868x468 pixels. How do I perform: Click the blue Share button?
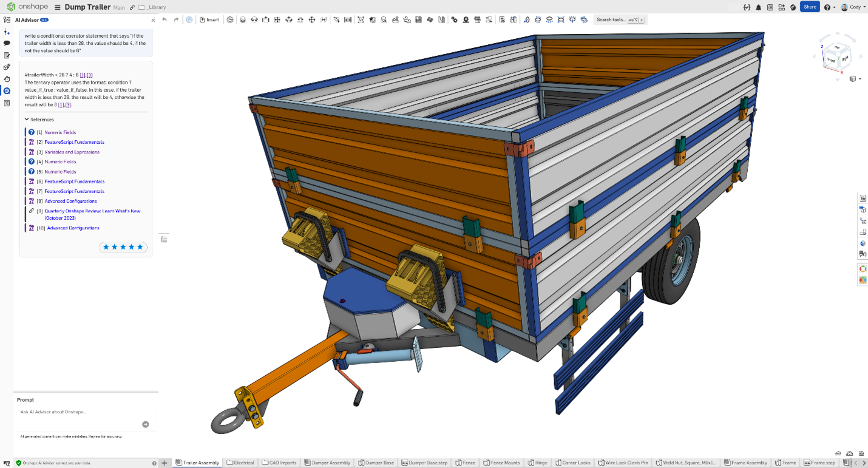click(810, 7)
